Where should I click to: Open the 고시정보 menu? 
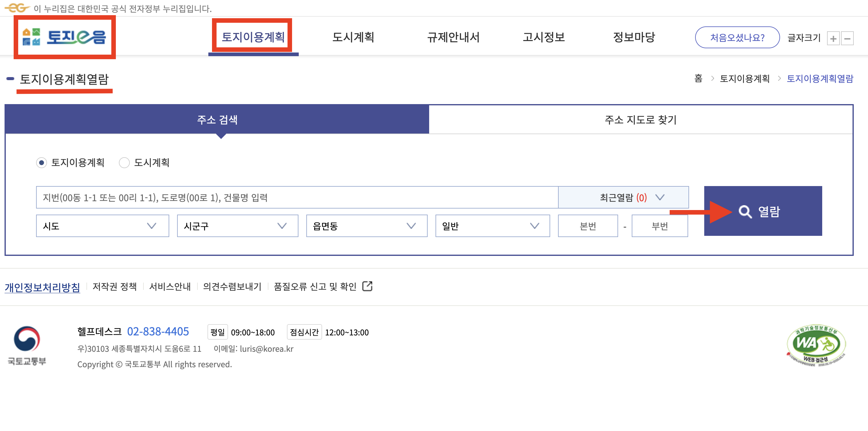click(543, 37)
